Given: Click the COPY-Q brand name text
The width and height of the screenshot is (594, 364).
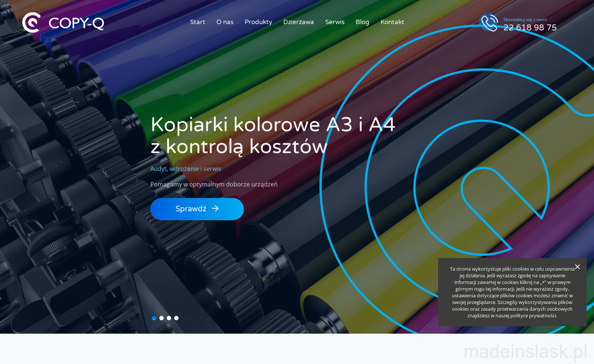Looking at the screenshot, I should (76, 23).
